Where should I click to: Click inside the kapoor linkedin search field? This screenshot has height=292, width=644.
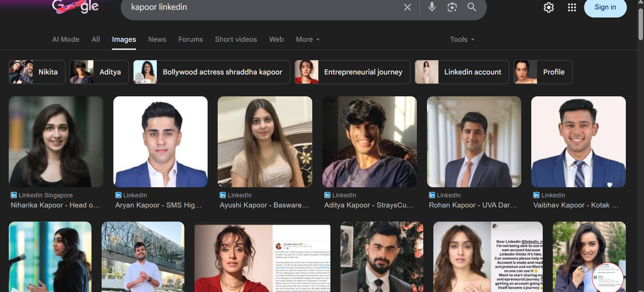262,7
